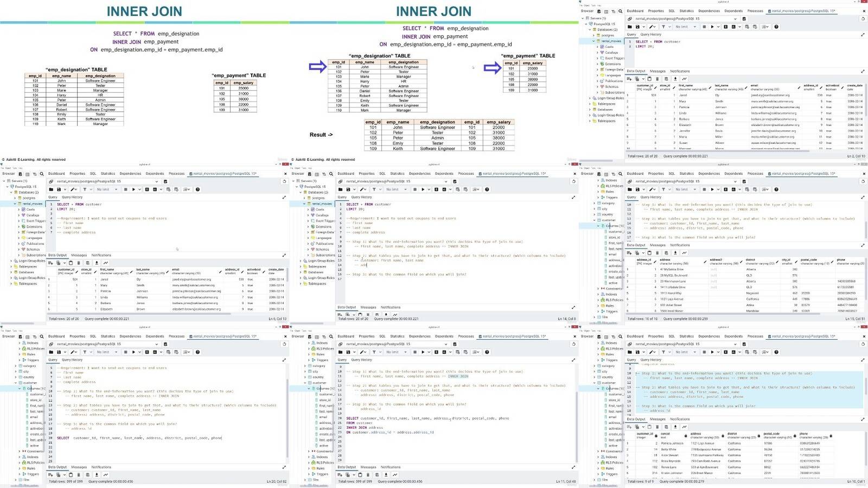Open Query History tab in two-line query window
Screen dimensions: 868x488
(651, 35)
